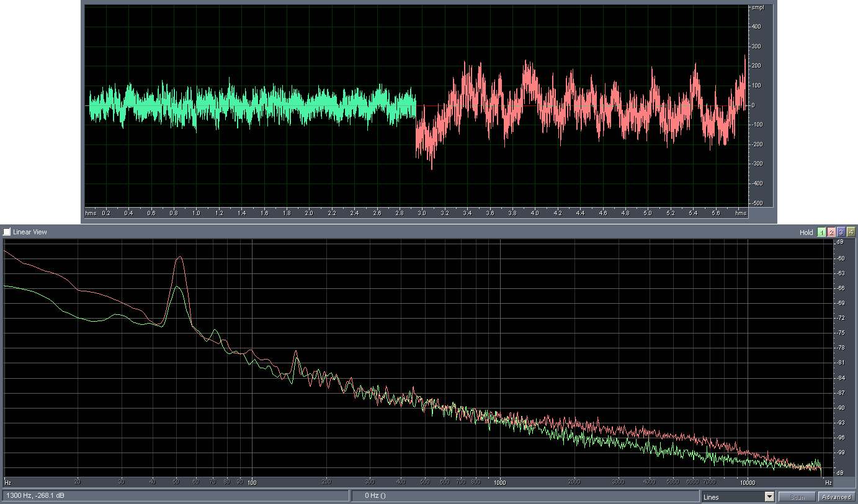Click the 1.0 mark on time ruler
Viewport: 858px width, 504px height.
[x=196, y=213]
